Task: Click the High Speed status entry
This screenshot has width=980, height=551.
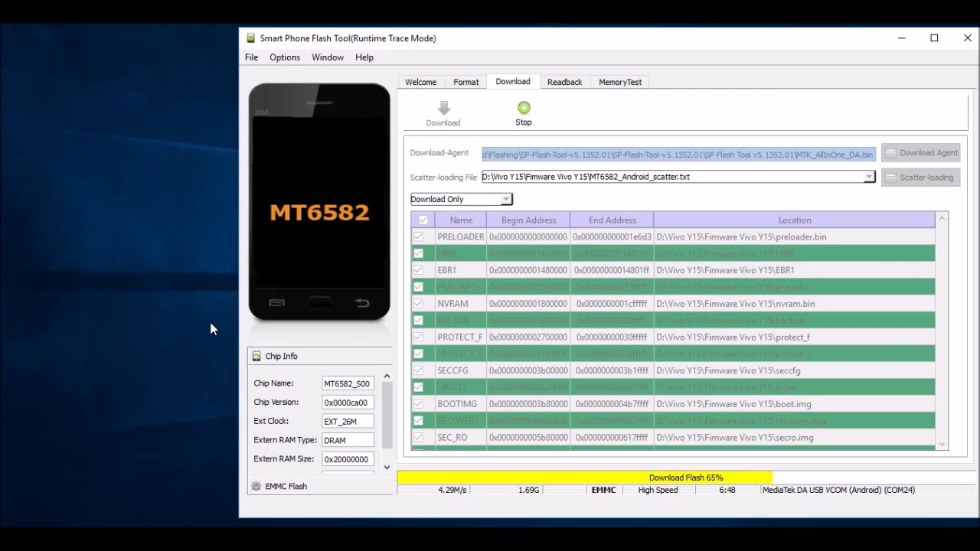Action: pyautogui.click(x=658, y=490)
